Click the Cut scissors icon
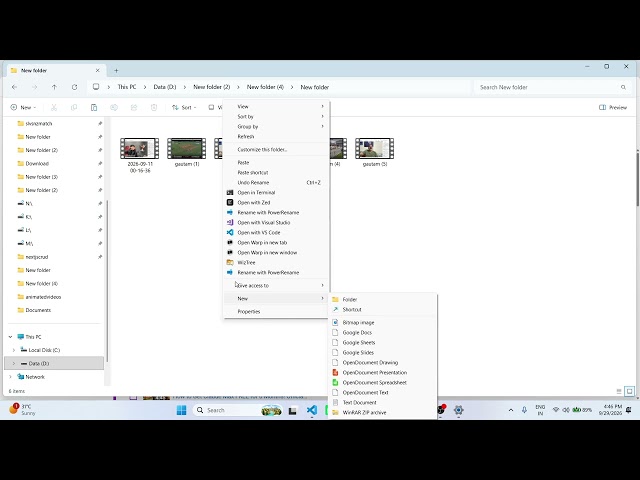The width and height of the screenshot is (640, 480). (54, 107)
